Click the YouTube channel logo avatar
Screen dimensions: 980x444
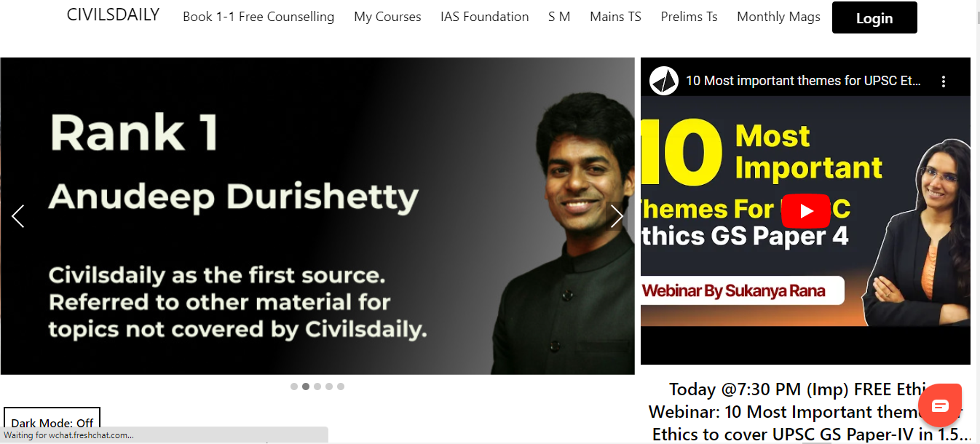[x=663, y=81]
